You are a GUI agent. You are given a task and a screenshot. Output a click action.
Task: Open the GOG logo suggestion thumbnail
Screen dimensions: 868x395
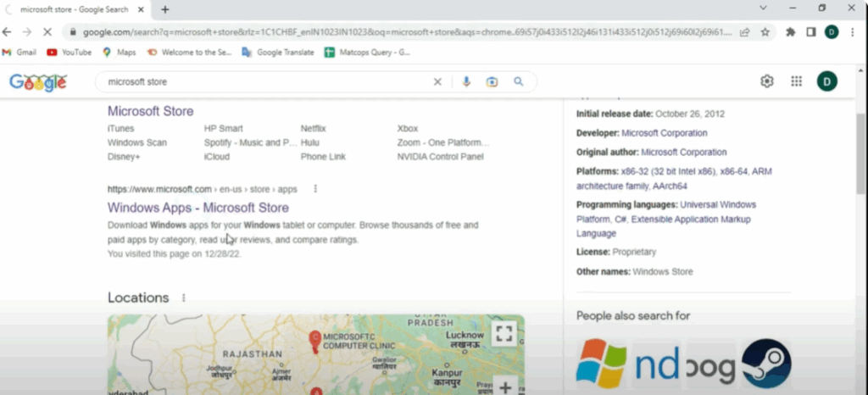[x=711, y=369]
